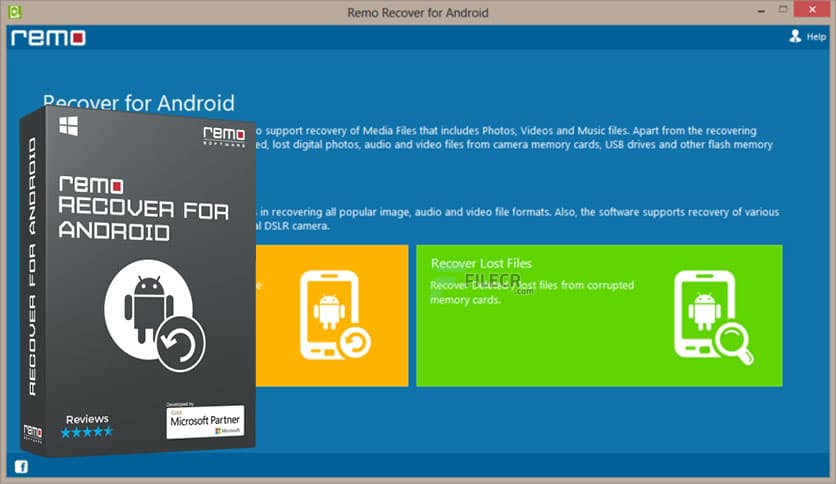This screenshot has height=484, width=836.
Task: Click the window title Remo Recover for Android
Action: [x=417, y=13]
